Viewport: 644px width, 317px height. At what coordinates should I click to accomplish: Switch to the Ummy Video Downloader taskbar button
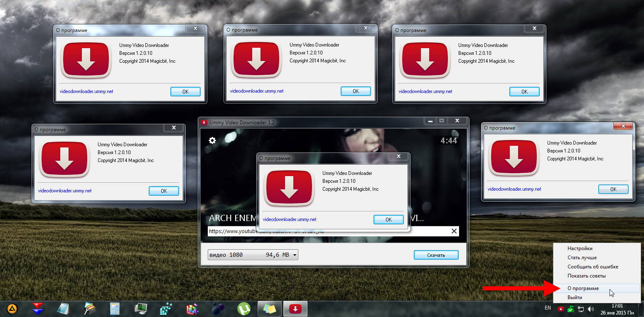click(x=295, y=308)
